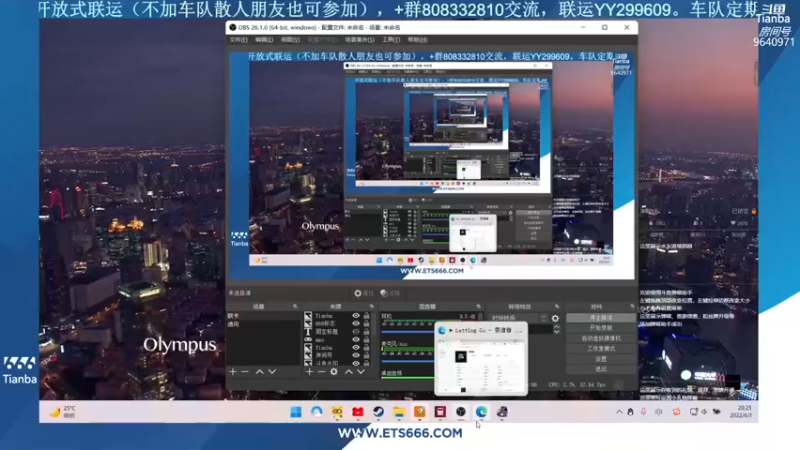Click the 启动虚拟摄像机 button
Viewport: 800px width, 450px height.
point(601,338)
